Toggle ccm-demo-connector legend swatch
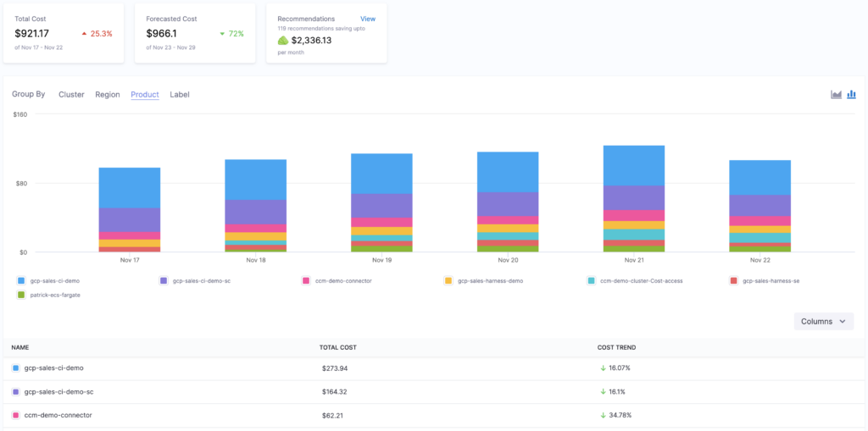This screenshot has width=868, height=431. [x=306, y=281]
